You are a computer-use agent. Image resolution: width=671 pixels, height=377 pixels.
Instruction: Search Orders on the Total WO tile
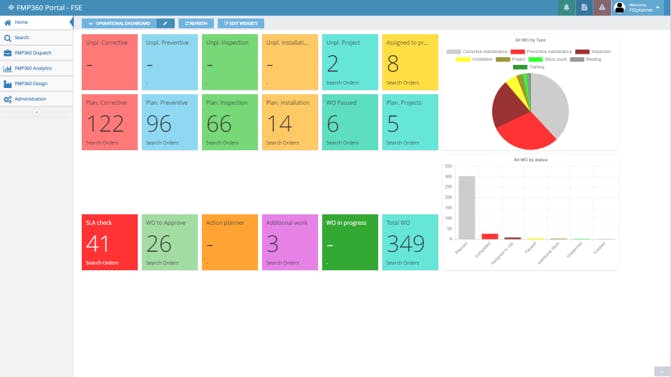pyautogui.click(x=402, y=263)
